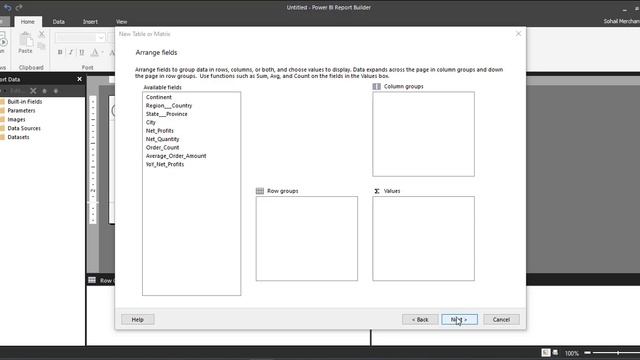Switch to the Home ribbon tab
Viewport: 640px width, 360px height.
tap(28, 22)
